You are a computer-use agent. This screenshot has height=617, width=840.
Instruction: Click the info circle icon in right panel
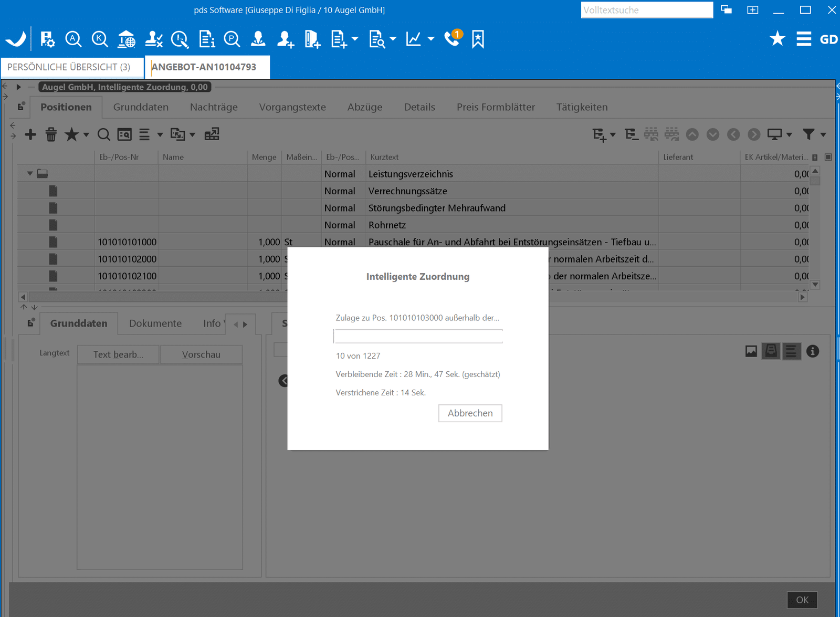pos(812,351)
